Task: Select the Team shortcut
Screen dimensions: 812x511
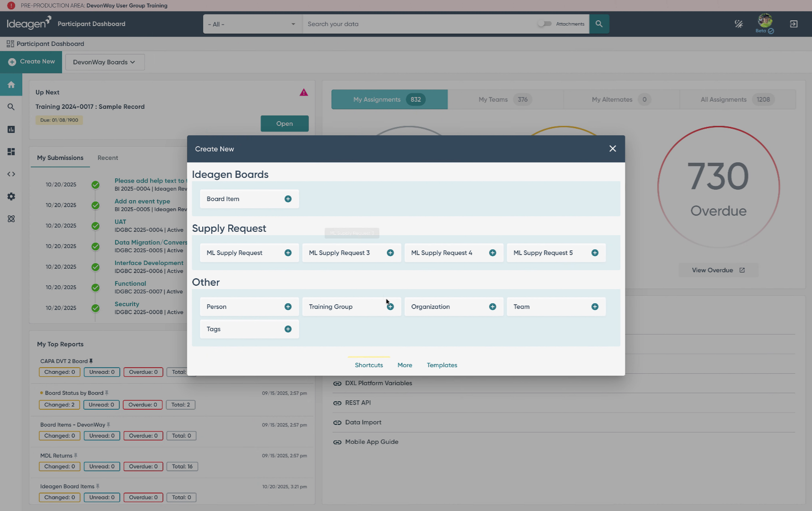Action: click(556, 307)
